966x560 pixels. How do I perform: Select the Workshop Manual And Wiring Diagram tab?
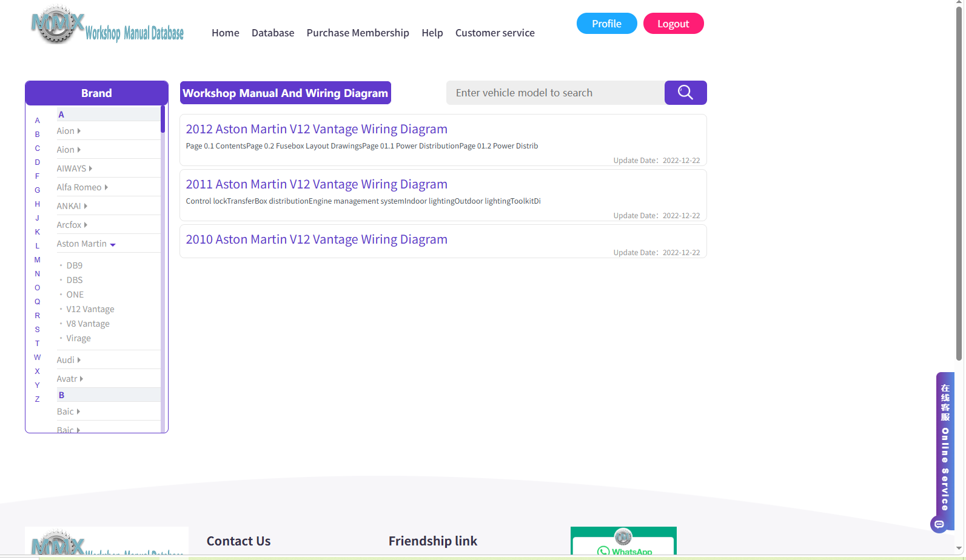pyautogui.click(x=286, y=93)
